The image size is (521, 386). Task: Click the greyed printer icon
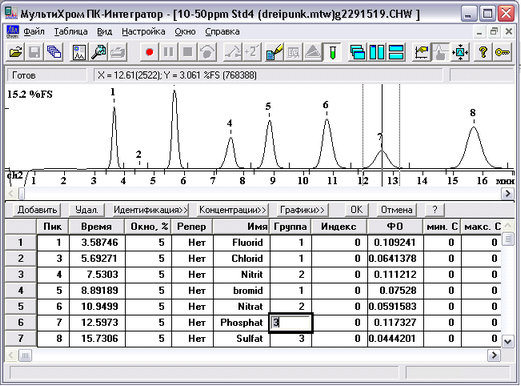point(118,52)
